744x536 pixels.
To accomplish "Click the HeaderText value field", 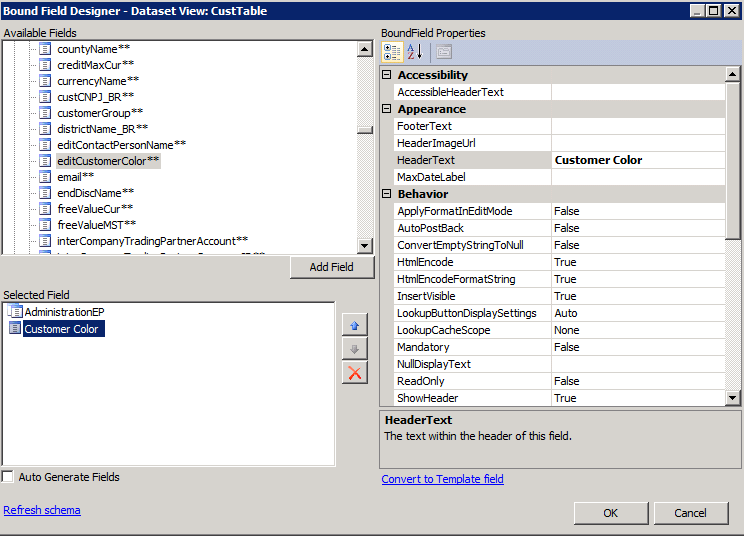I will 637,160.
